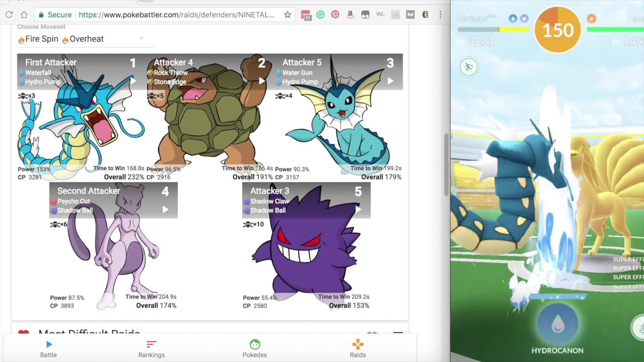Viewport: 644px width, 362px height.
Task: Play the Attacker 3 Gengar battle arrow
Action: (358, 209)
